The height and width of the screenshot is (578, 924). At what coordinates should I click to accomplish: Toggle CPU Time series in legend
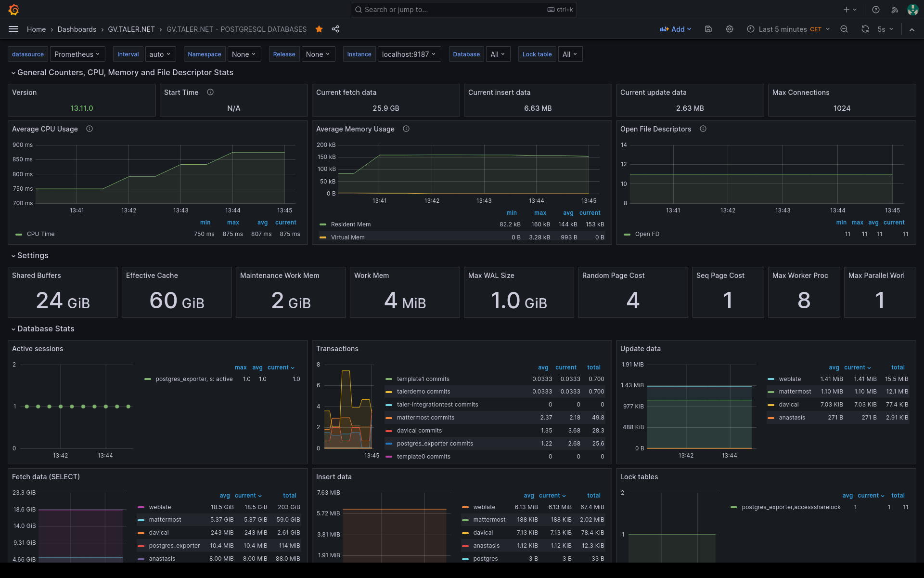(40, 234)
